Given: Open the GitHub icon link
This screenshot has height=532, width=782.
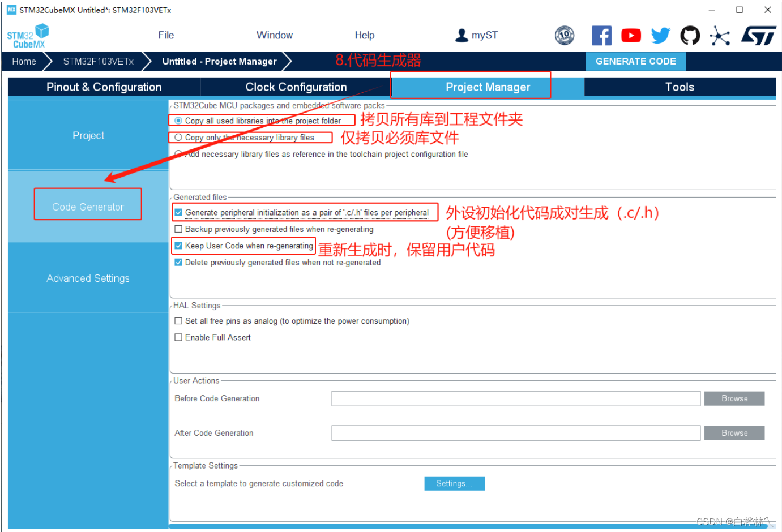Looking at the screenshot, I should pos(690,36).
